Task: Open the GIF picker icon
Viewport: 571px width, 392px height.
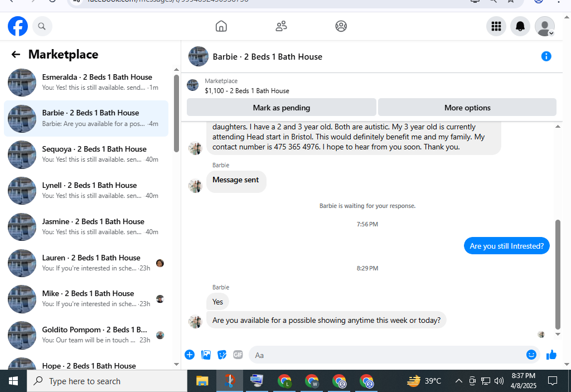Action: point(238,355)
